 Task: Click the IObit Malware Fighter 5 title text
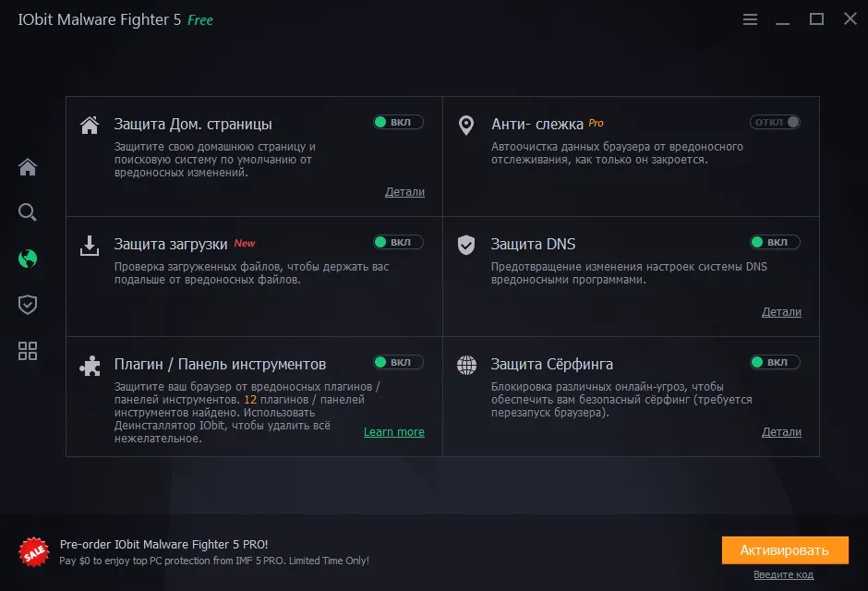(100, 19)
